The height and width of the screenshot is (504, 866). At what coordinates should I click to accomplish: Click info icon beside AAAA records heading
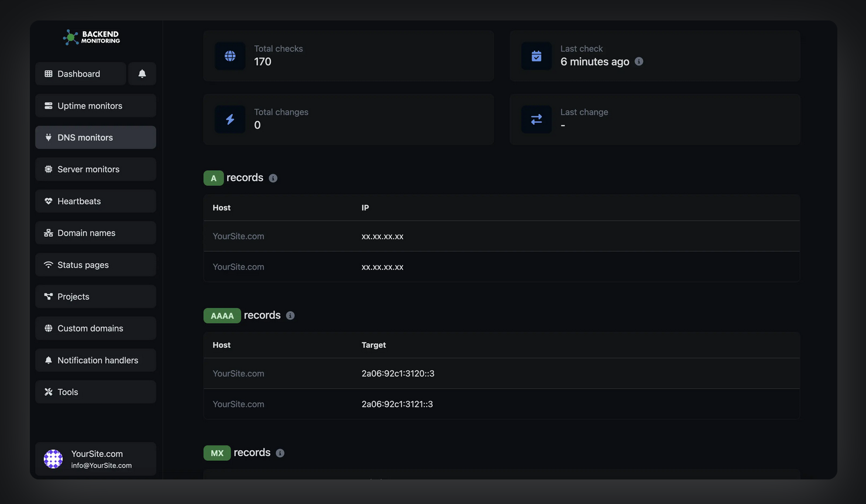click(290, 316)
